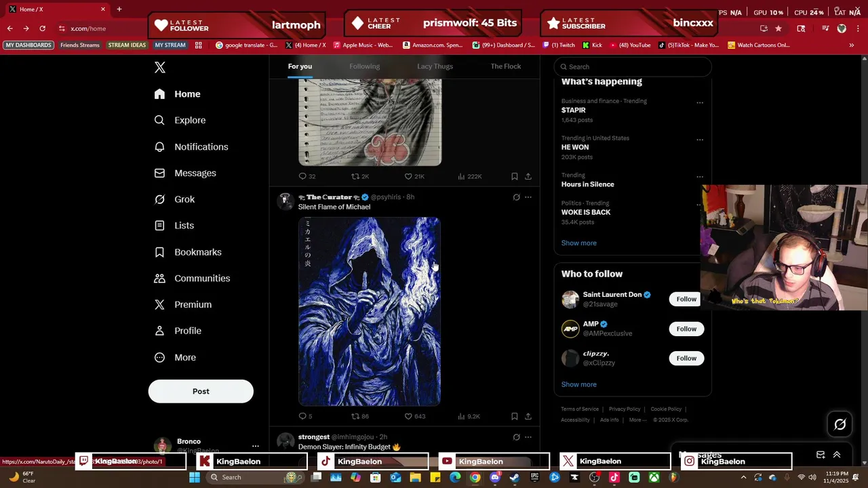This screenshot has width=868, height=488.
Task: Reply to the post with 32 replies
Action: point(307,176)
